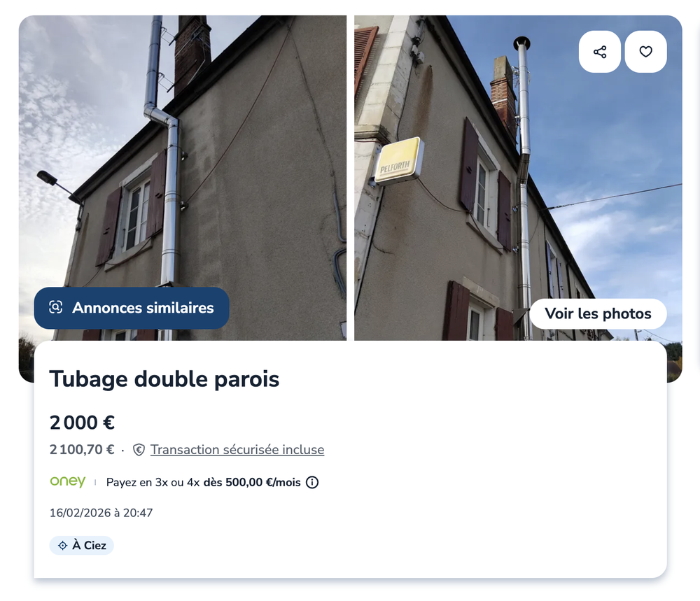
Task: Click the 16/02/2026 à 20:47 date
Action: (x=101, y=513)
